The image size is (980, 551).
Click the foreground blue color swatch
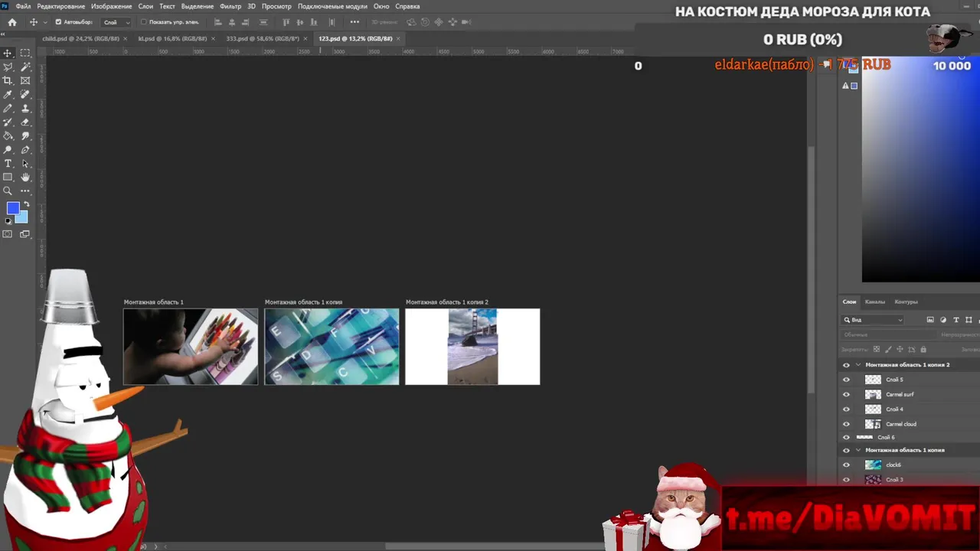[x=13, y=208]
